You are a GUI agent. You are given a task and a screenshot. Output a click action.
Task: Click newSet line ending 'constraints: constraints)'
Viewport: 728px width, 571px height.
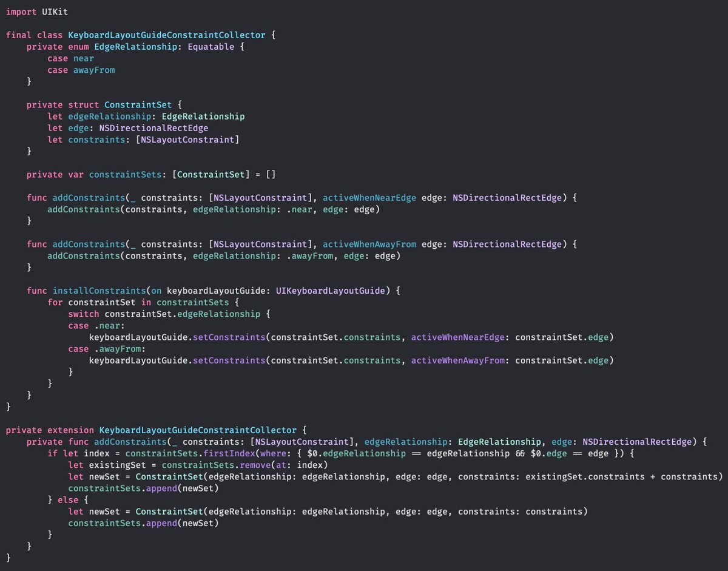[328, 511]
